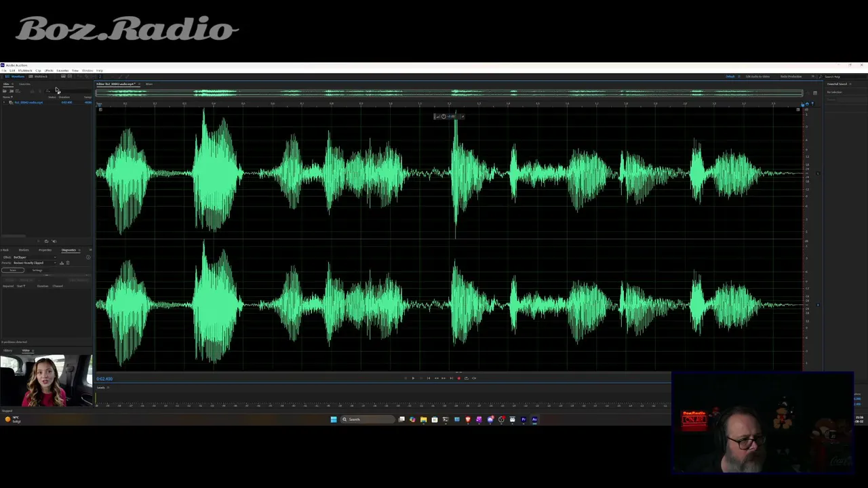
Task: Click the Fast Forward transport button
Action: click(x=443, y=378)
